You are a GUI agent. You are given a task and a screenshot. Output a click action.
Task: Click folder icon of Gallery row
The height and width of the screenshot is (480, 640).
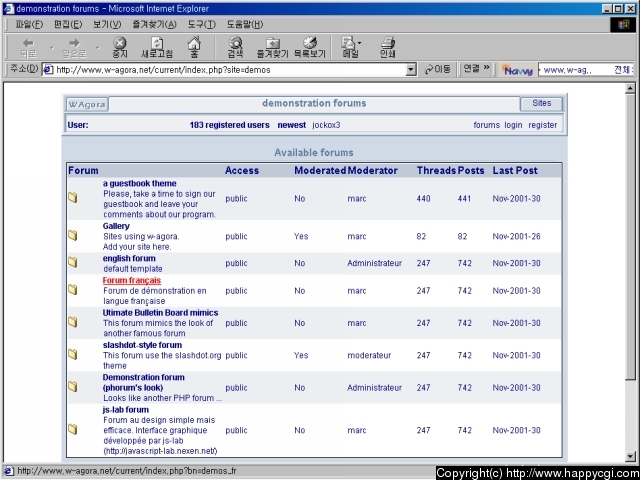(73, 236)
